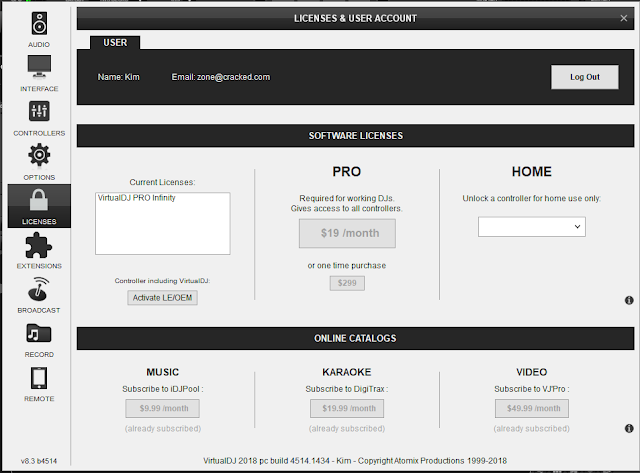640x473 pixels.
Task: Click the $299 one time purchase button
Action: click(347, 283)
